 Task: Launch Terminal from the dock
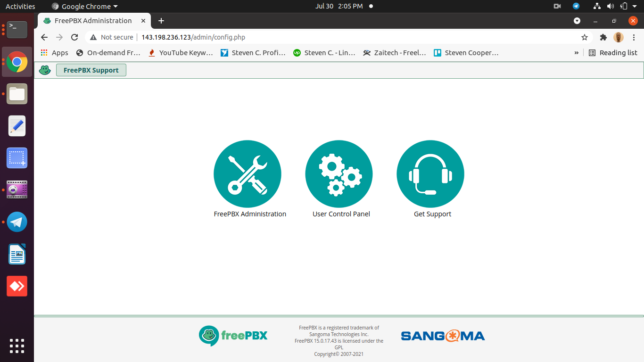(17, 30)
